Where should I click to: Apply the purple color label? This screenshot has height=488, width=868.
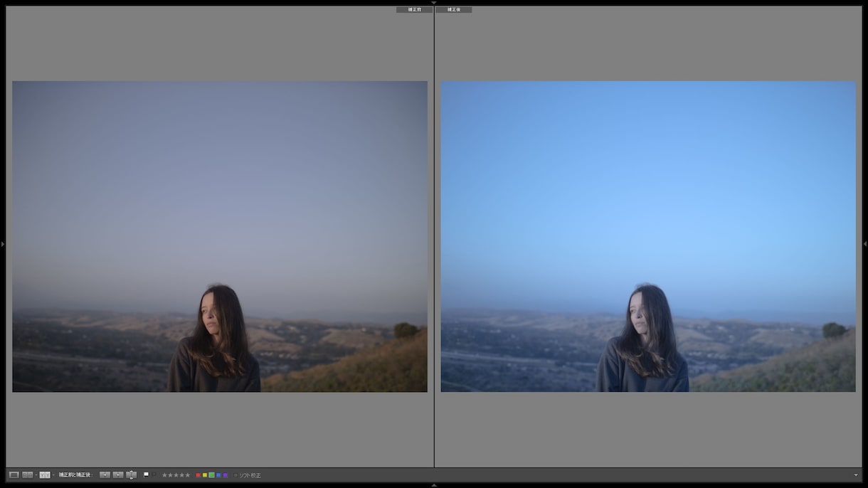click(x=225, y=475)
